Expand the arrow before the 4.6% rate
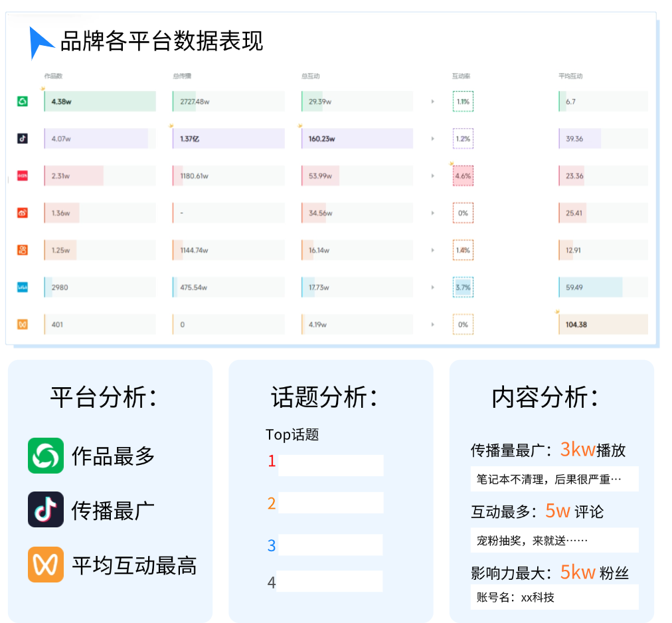Screen dimensions: 672x623 (x=433, y=176)
